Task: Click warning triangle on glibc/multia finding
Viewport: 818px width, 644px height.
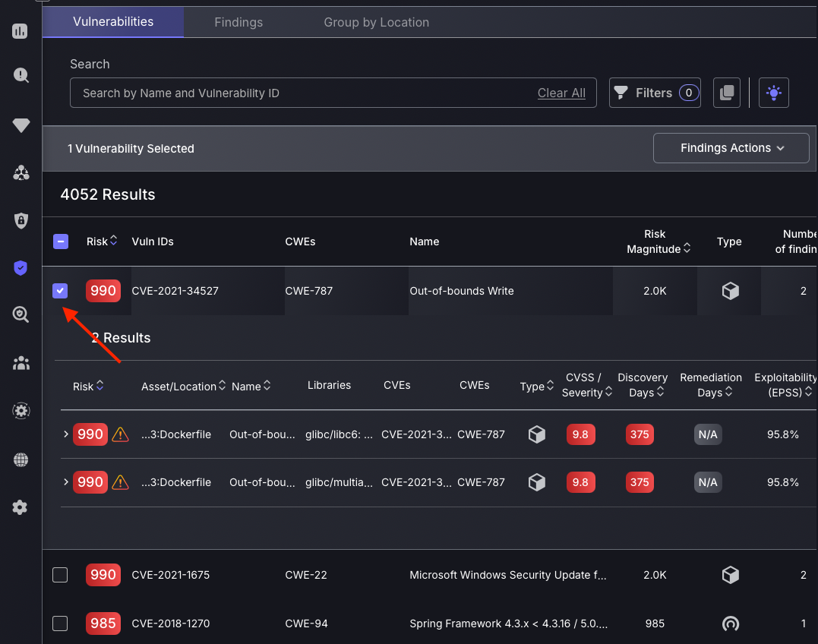Action: 121,482
